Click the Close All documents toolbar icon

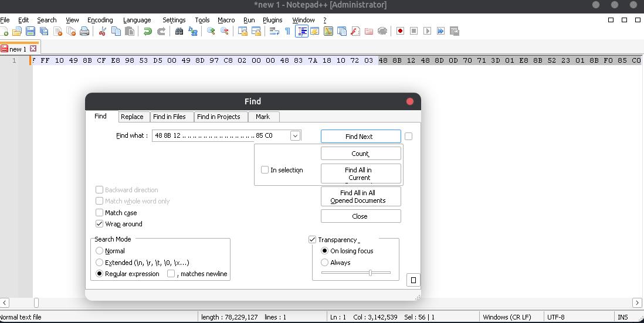click(71, 31)
